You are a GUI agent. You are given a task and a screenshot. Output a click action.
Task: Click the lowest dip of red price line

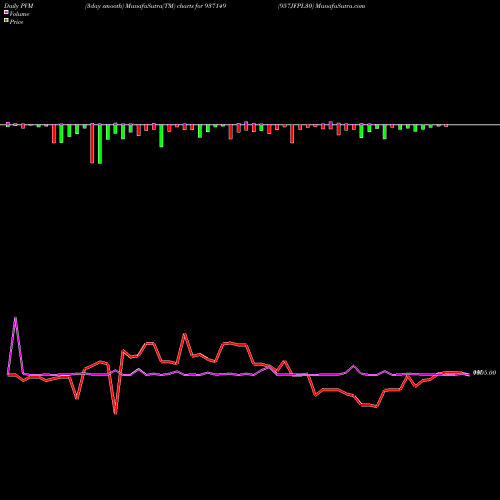click(115, 413)
